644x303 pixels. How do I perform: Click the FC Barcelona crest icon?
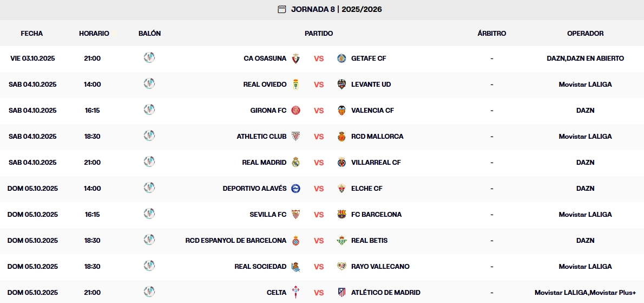tap(341, 215)
